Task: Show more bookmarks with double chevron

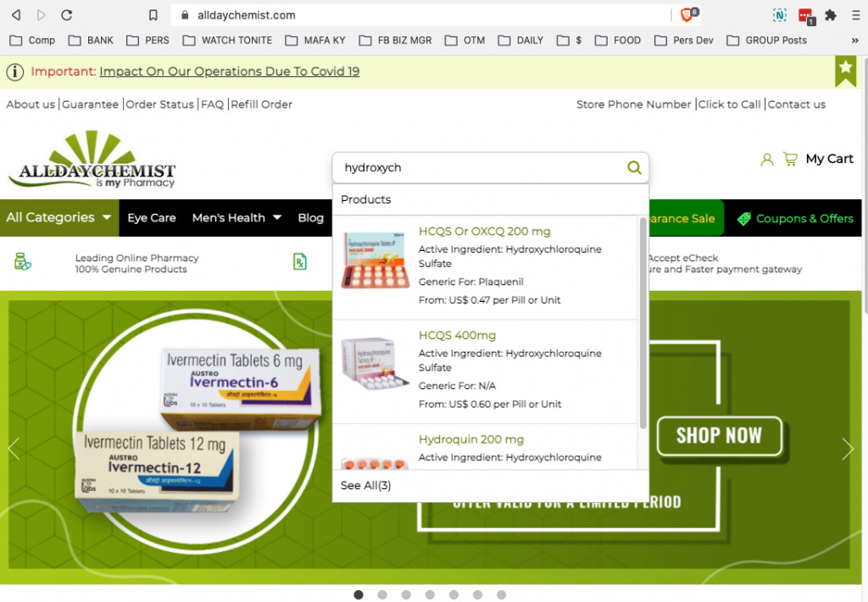Action: coord(854,41)
